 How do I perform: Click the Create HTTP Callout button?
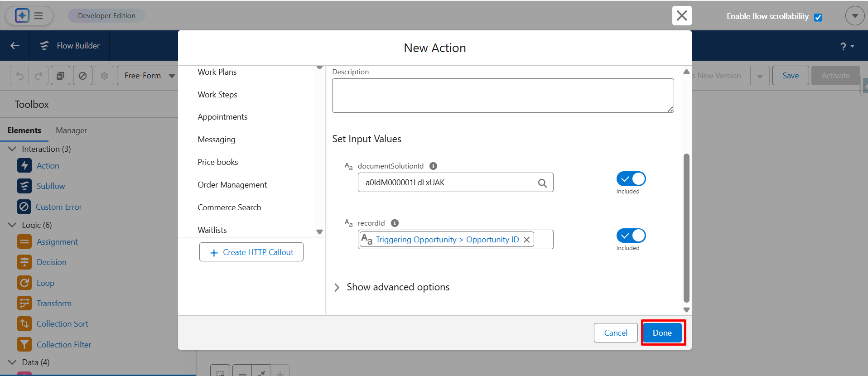point(251,252)
